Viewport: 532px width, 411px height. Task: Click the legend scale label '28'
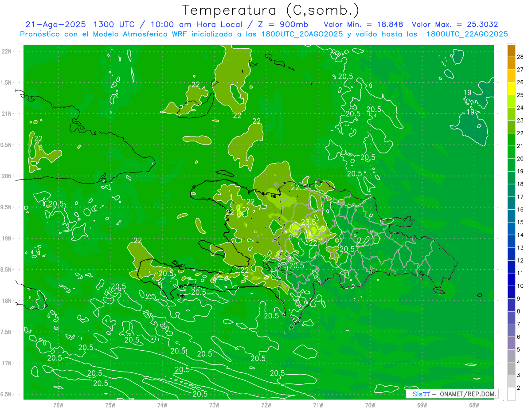[x=521, y=57]
